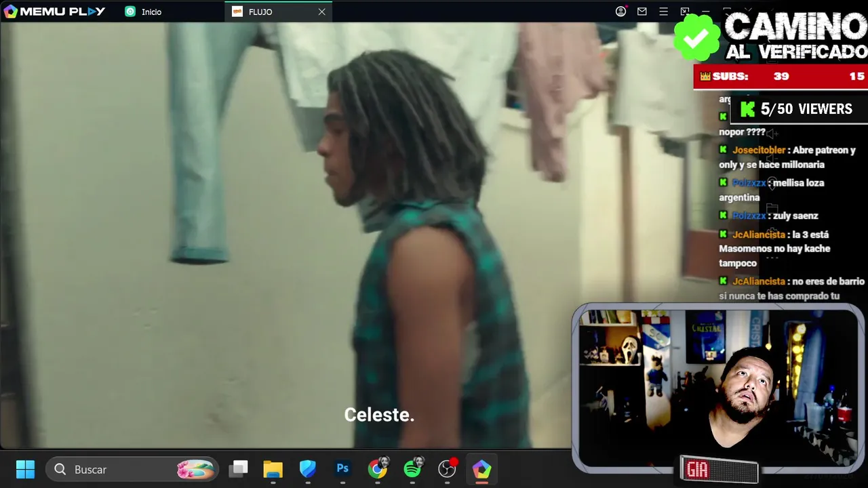The width and height of the screenshot is (868, 488).
Task: Click the FLUJO tab app icon
Action: [237, 12]
